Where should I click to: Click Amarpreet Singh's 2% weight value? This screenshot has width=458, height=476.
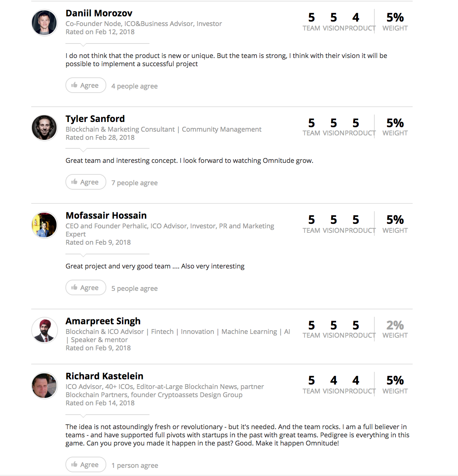point(395,325)
